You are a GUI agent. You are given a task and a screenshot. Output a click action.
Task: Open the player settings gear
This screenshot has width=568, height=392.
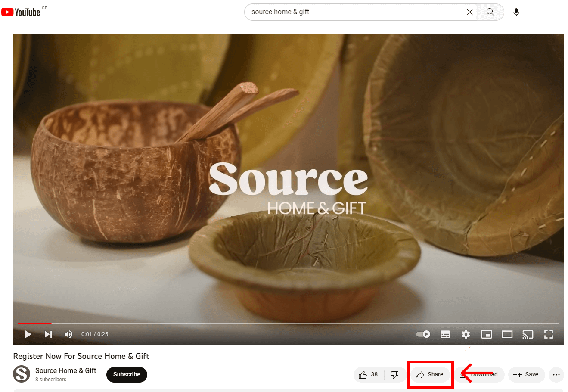point(466,334)
